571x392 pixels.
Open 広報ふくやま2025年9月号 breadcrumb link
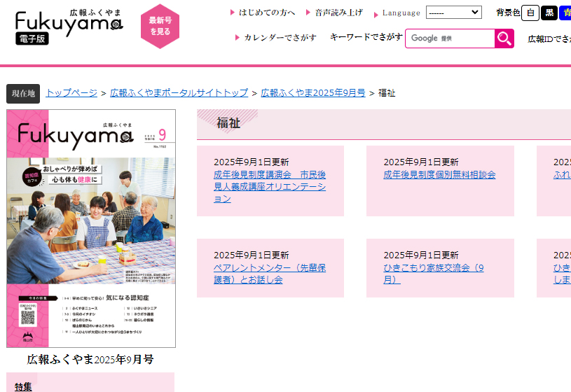pos(313,93)
